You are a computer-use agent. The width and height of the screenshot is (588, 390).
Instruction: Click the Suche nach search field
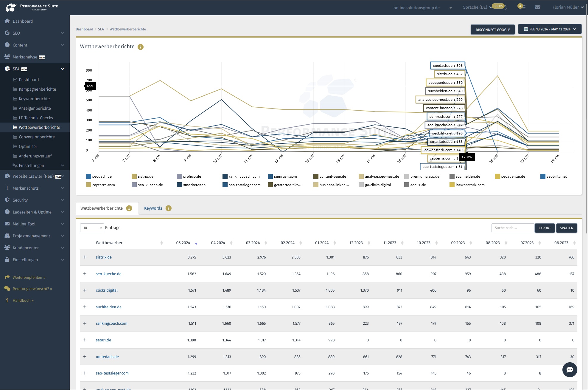pyautogui.click(x=513, y=228)
